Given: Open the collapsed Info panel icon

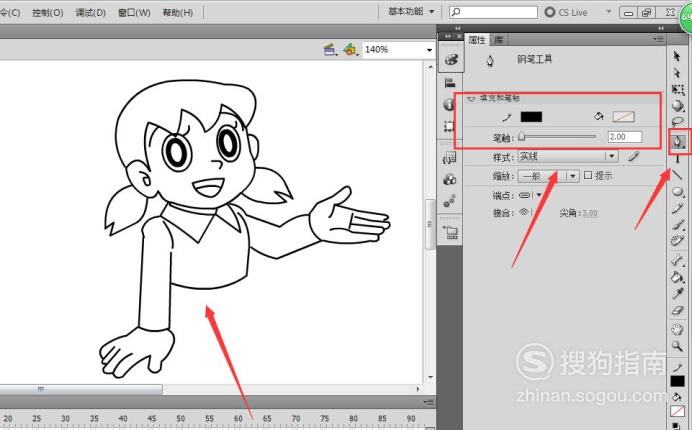Looking at the screenshot, I should click(449, 105).
